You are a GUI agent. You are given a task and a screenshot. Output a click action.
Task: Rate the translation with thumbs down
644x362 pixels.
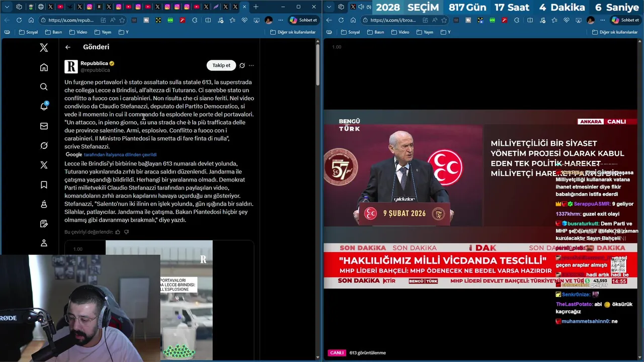tap(126, 232)
